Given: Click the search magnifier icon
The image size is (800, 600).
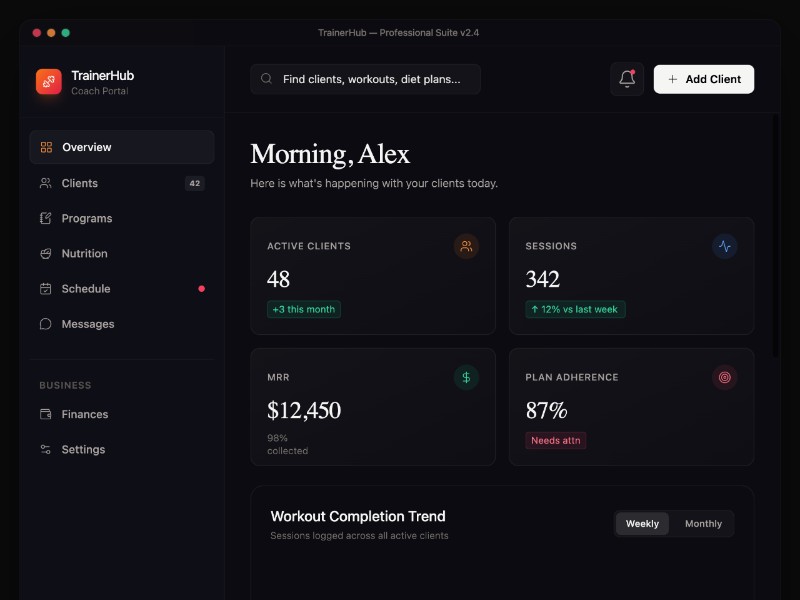Looking at the screenshot, I should click(267, 79).
